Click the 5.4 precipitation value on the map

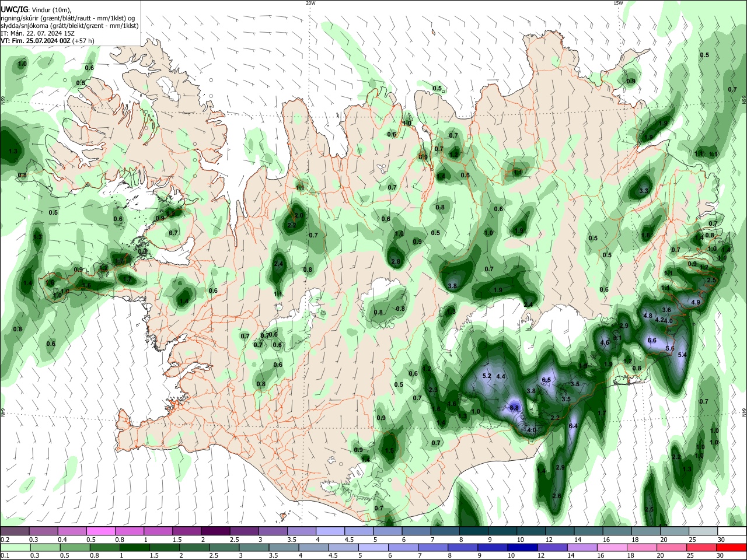tap(682, 355)
